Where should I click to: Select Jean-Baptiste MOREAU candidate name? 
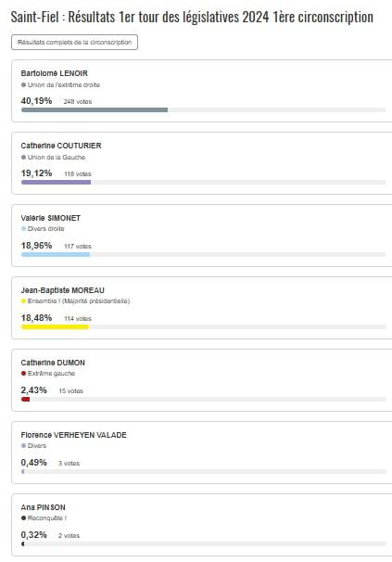63,290
